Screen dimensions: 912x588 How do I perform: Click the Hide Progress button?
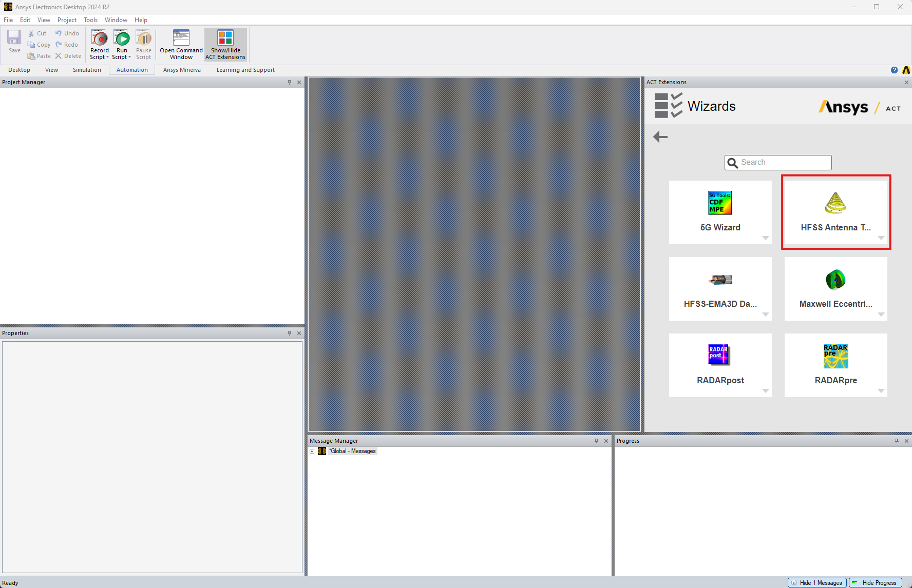coord(875,583)
